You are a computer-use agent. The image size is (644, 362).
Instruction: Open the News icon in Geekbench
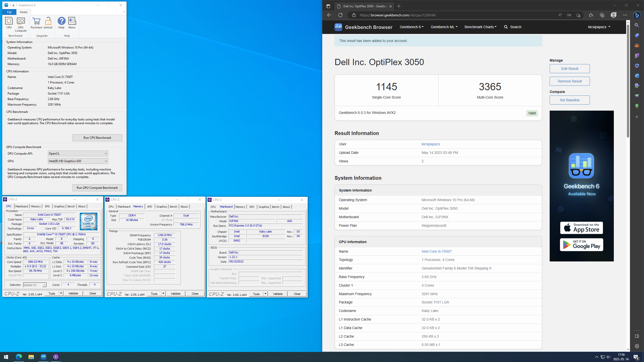pos(72,23)
